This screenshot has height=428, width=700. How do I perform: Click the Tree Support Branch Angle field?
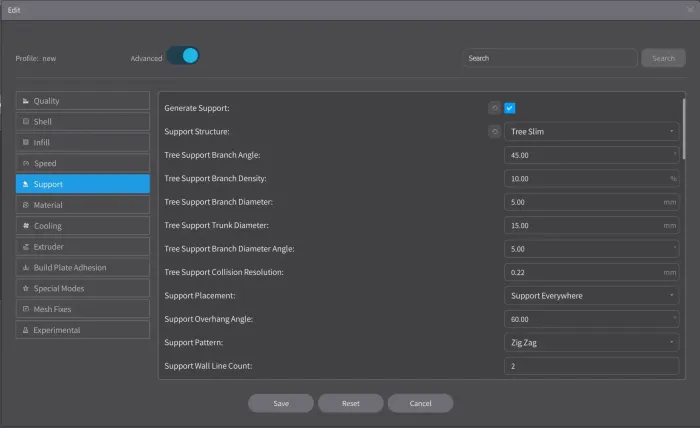tap(592, 155)
